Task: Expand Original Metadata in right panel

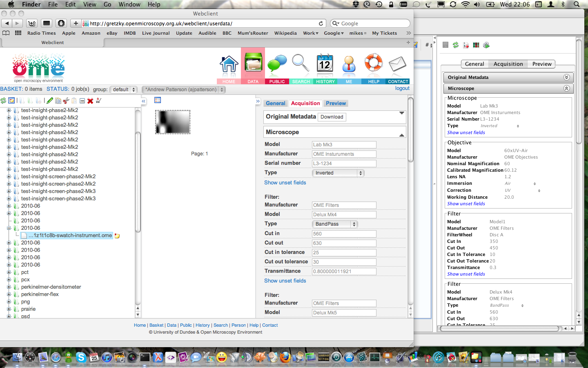Action: pos(566,77)
